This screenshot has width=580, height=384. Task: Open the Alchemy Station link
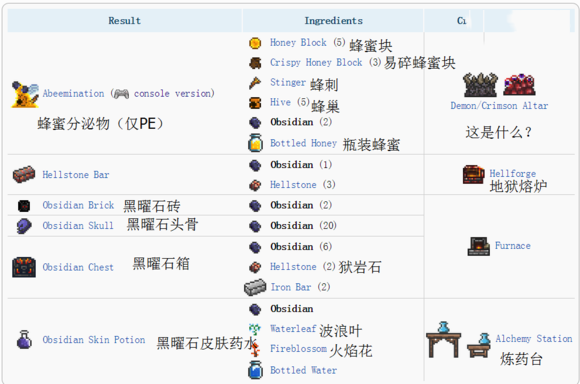tap(534, 338)
